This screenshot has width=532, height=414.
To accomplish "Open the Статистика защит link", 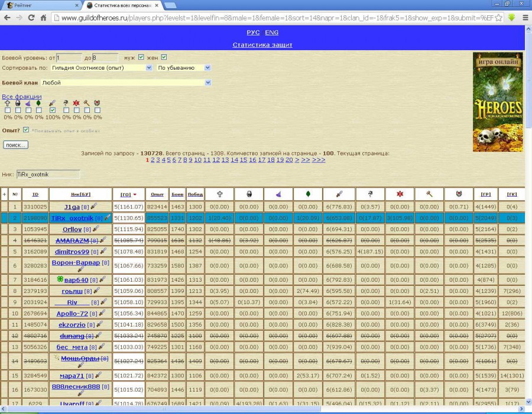I will point(262,45).
